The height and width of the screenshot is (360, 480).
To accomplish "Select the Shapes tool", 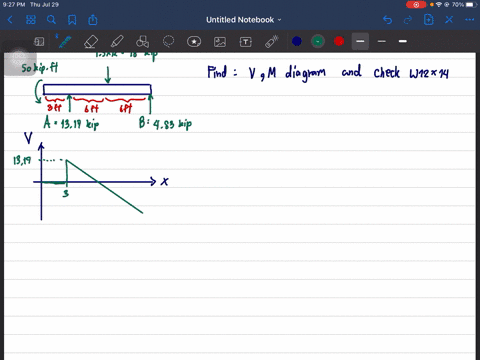I will (142, 42).
